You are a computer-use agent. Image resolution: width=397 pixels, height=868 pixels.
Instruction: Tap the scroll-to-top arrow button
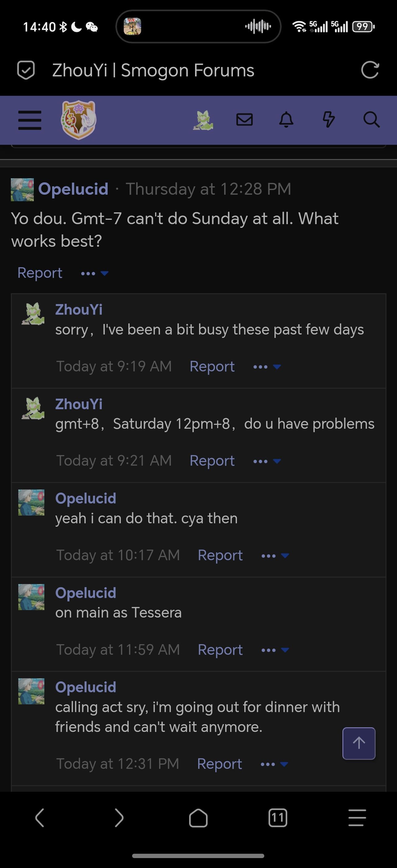point(359,743)
